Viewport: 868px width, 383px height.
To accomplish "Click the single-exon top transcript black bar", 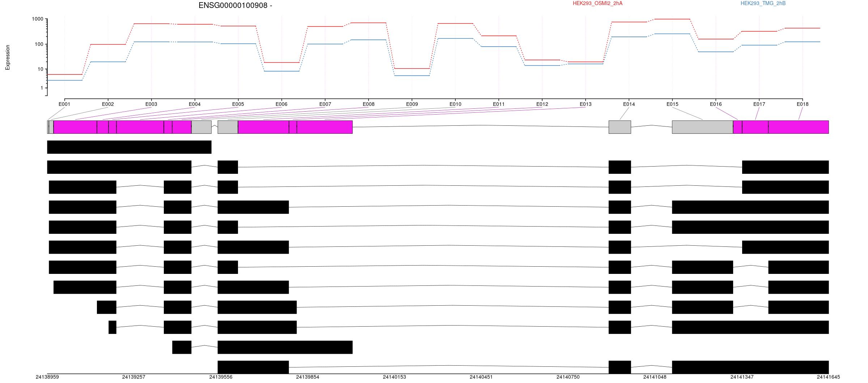I will (x=129, y=147).
